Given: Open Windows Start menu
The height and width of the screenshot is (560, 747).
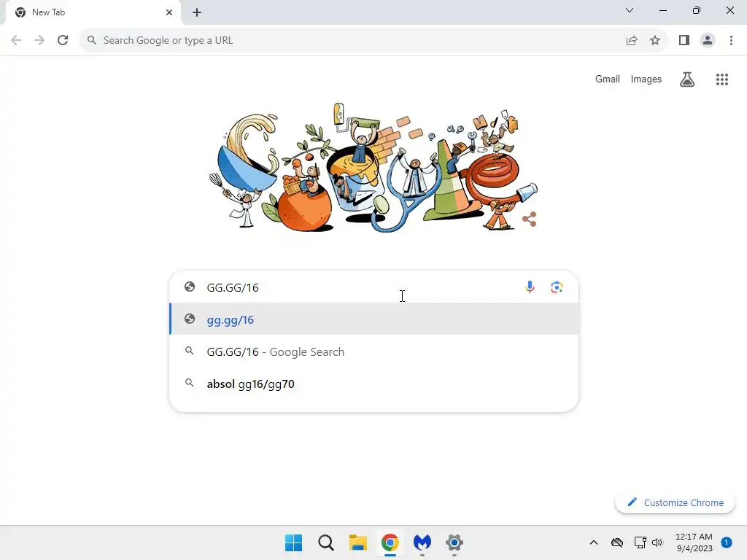Looking at the screenshot, I should (x=293, y=542).
